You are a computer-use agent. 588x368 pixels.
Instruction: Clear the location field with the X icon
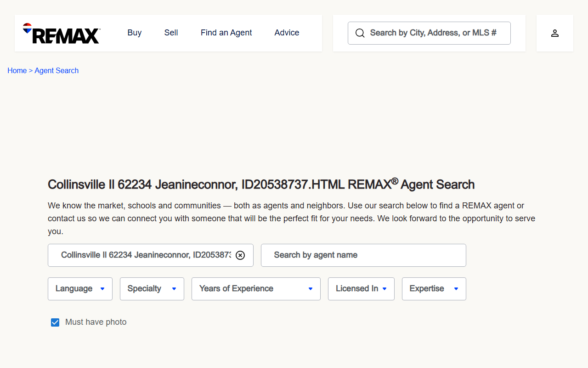pyautogui.click(x=240, y=255)
